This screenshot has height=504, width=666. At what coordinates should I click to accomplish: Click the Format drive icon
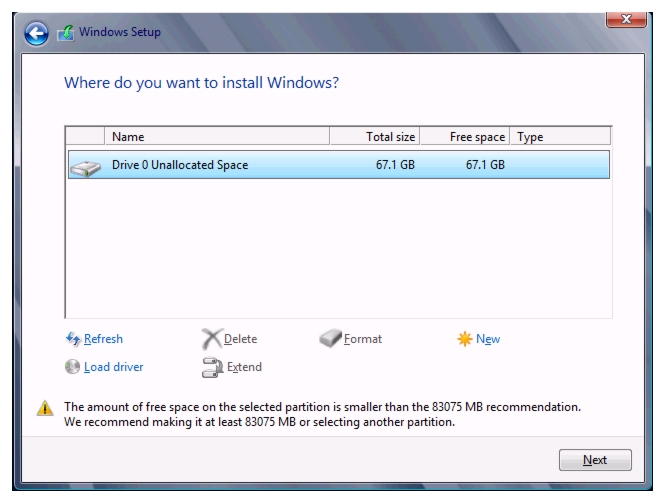pyautogui.click(x=330, y=338)
